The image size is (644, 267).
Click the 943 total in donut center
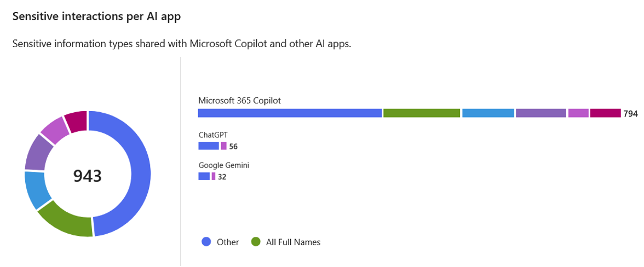point(88,176)
